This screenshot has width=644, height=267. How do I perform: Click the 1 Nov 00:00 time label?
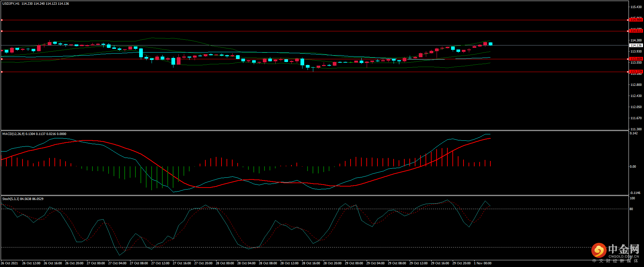coord(483,263)
